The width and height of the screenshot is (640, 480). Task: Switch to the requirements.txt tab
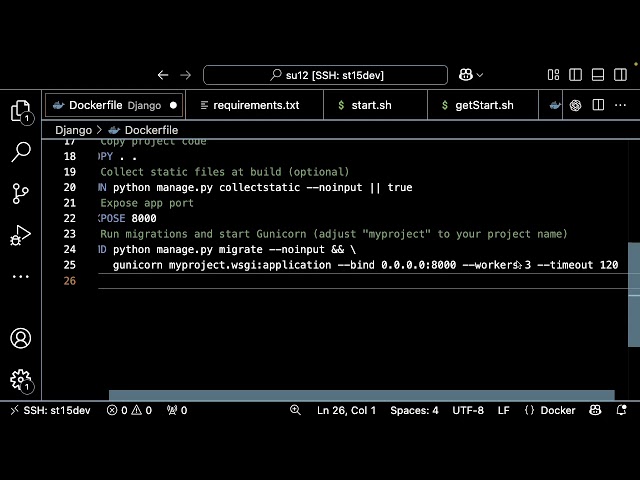254,105
